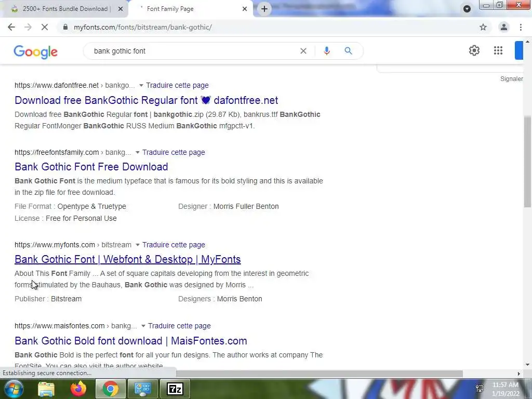The width and height of the screenshot is (532, 399).
Task: Open Bank Gothic Font Free Download result
Action: pos(91,167)
